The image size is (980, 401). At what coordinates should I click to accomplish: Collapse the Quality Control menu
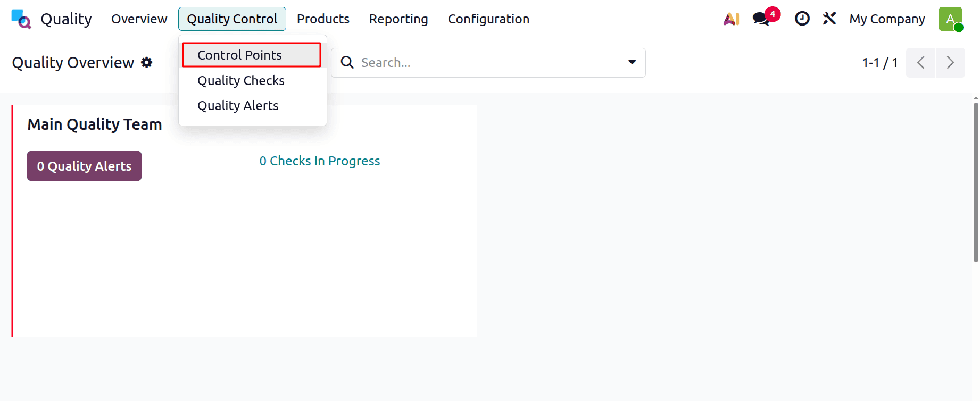(232, 19)
